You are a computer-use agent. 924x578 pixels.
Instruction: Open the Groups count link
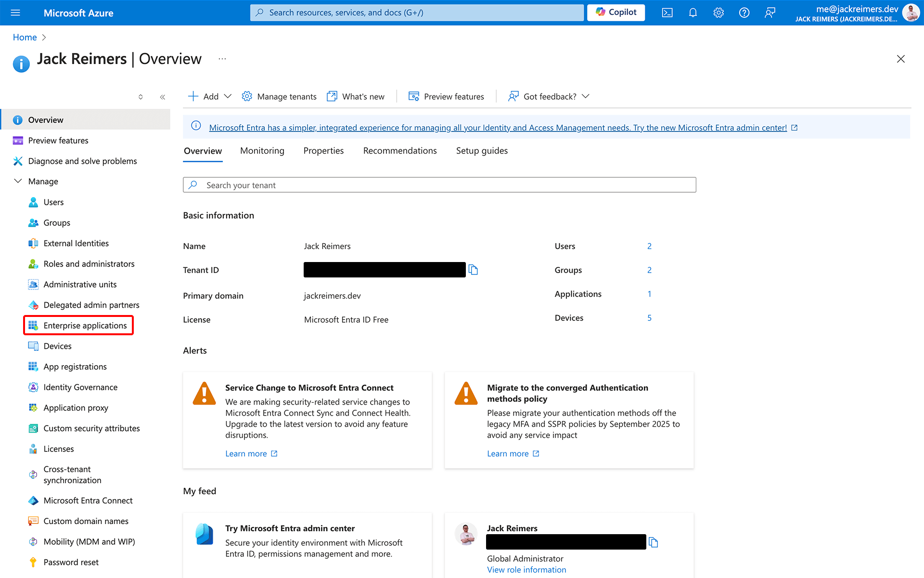click(649, 270)
